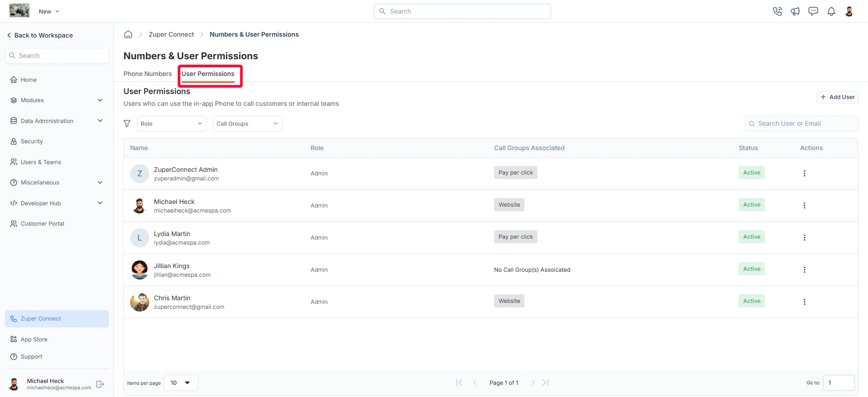Open actions menu for Michael Heck row
Image resolution: width=868 pixels, height=397 pixels.
[x=804, y=206]
